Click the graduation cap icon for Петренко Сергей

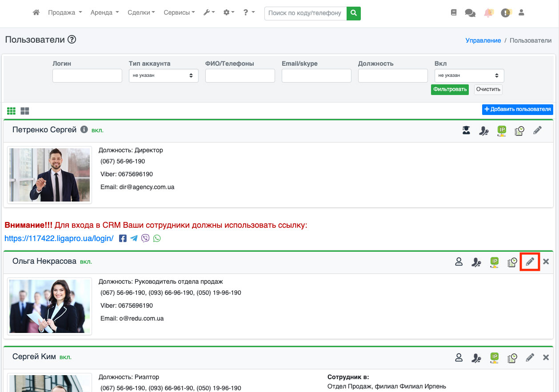tap(466, 131)
